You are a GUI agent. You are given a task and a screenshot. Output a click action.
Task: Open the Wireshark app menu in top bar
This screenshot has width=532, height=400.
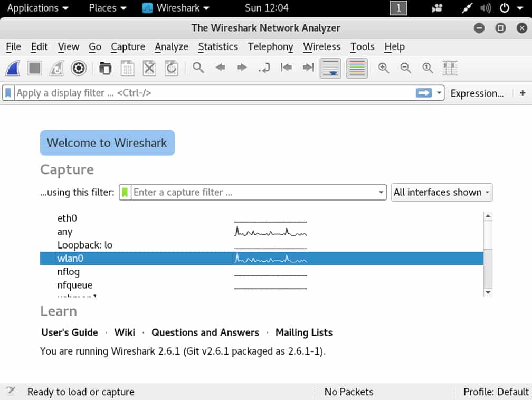tap(176, 8)
